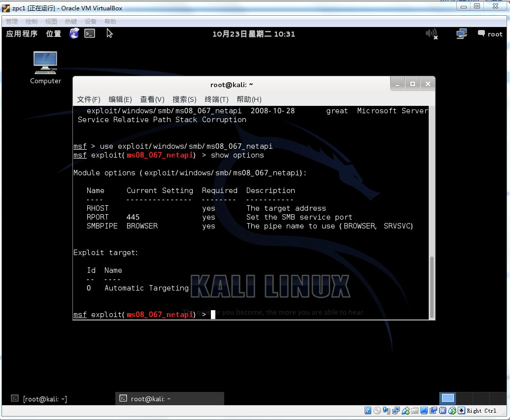Click the 'Exploit target:' heading
The image size is (510, 420).
click(106, 253)
